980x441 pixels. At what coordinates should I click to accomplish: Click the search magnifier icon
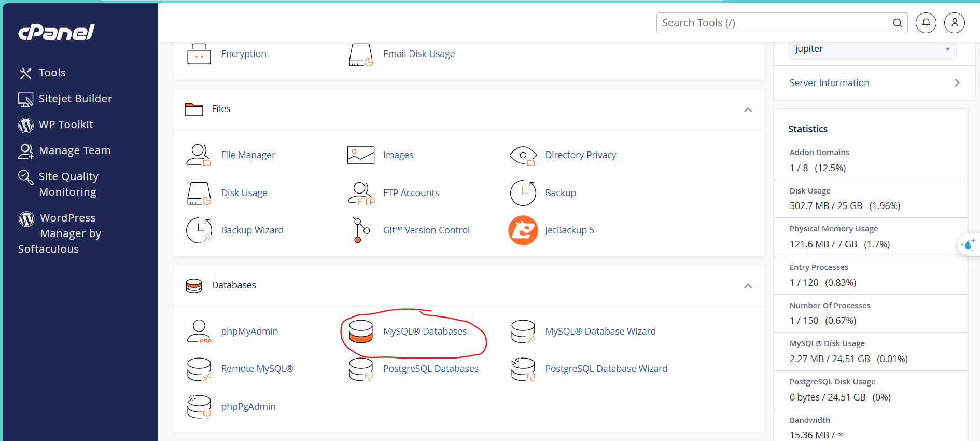pos(898,23)
